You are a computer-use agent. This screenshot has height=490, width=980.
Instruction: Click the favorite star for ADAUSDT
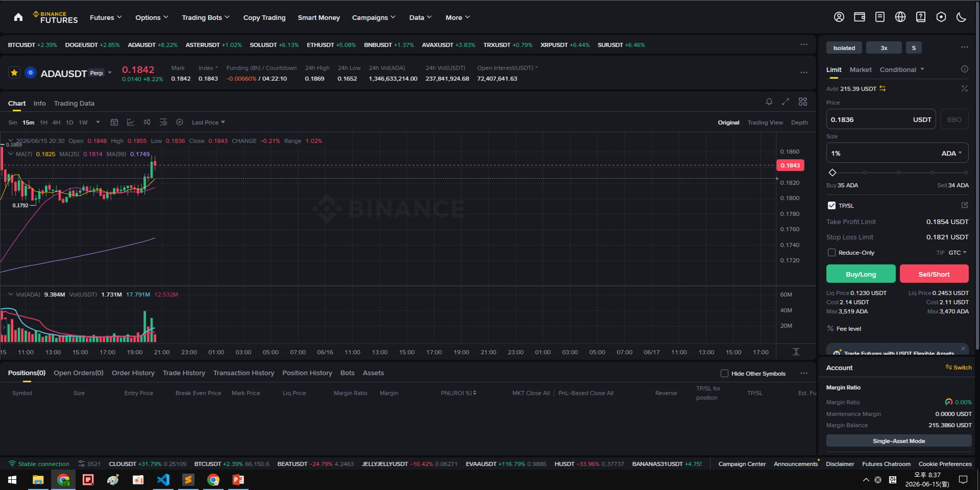(14, 73)
